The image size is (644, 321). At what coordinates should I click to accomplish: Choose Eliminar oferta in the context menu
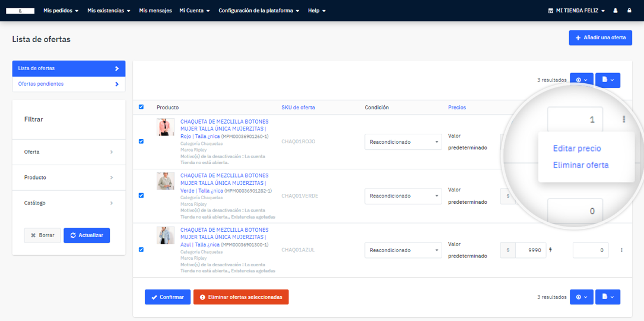coord(580,165)
